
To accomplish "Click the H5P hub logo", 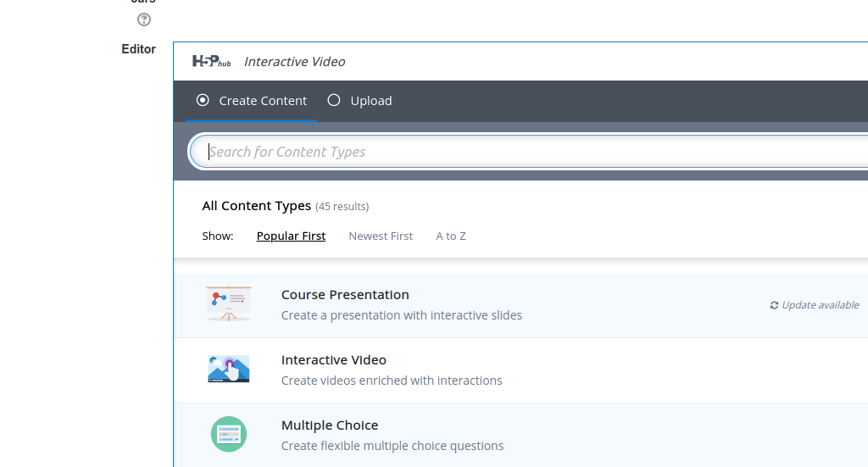I will coord(211,61).
